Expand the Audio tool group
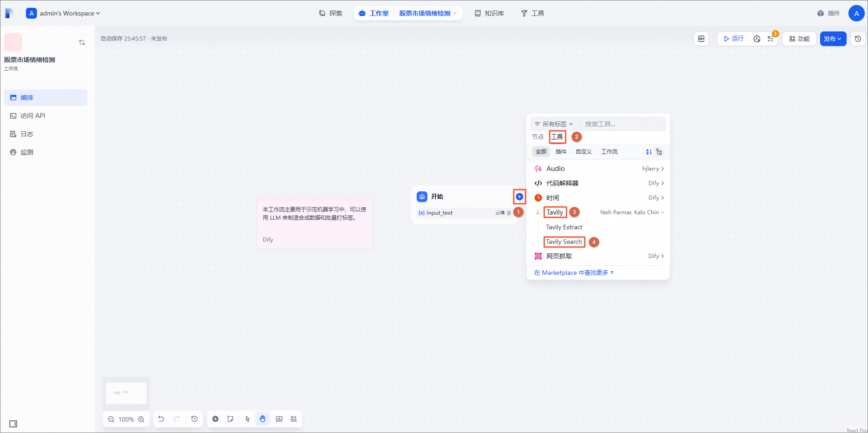Image resolution: width=868 pixels, height=433 pixels. point(598,169)
